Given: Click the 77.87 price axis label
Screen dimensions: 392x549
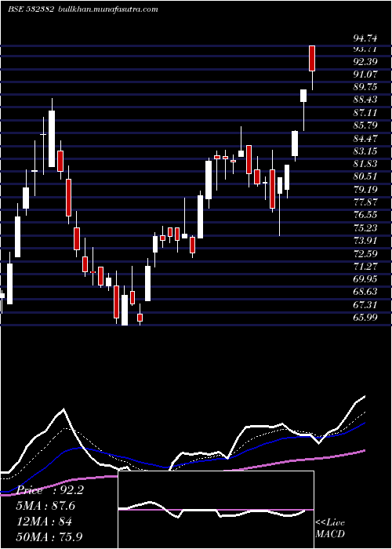Looking at the screenshot, I should (365, 202).
